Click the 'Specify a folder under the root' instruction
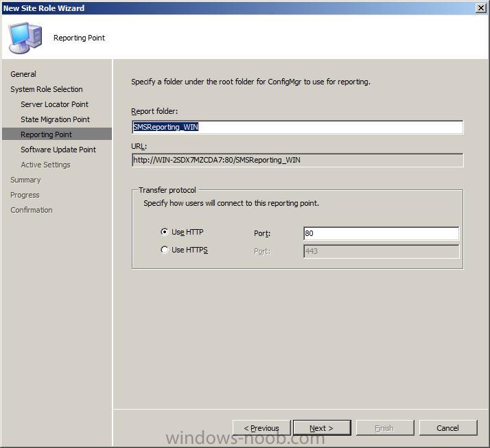The height and width of the screenshot is (448, 490). 250,82
